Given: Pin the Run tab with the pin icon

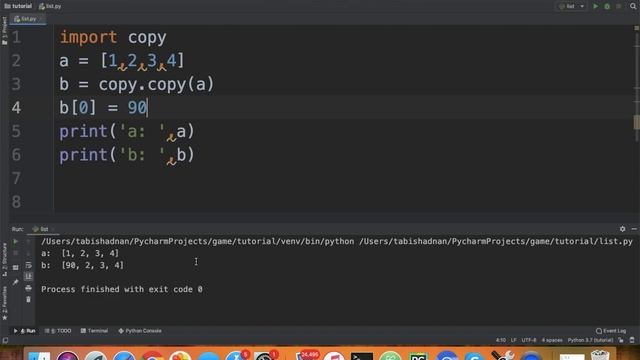Looking at the screenshot, I should (x=16, y=282).
